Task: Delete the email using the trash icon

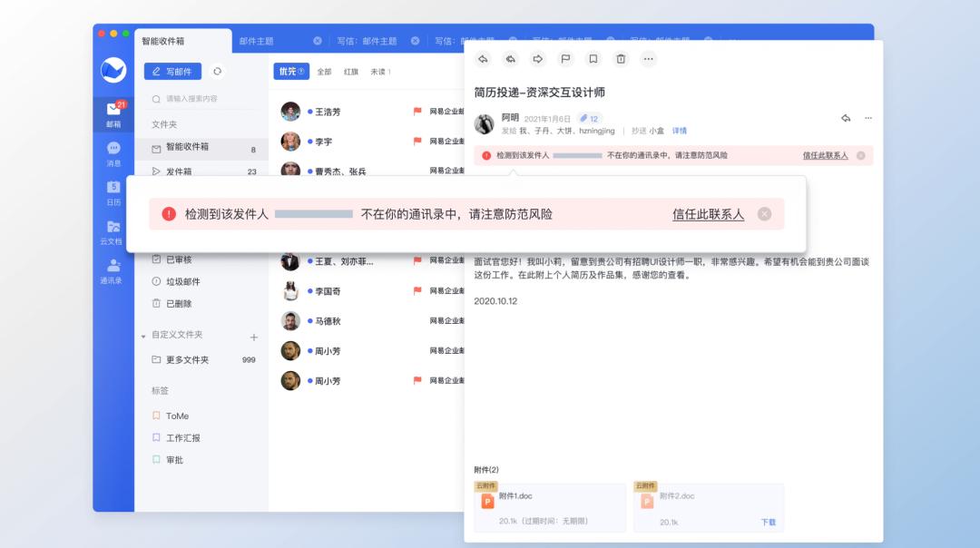Action: pos(622,59)
